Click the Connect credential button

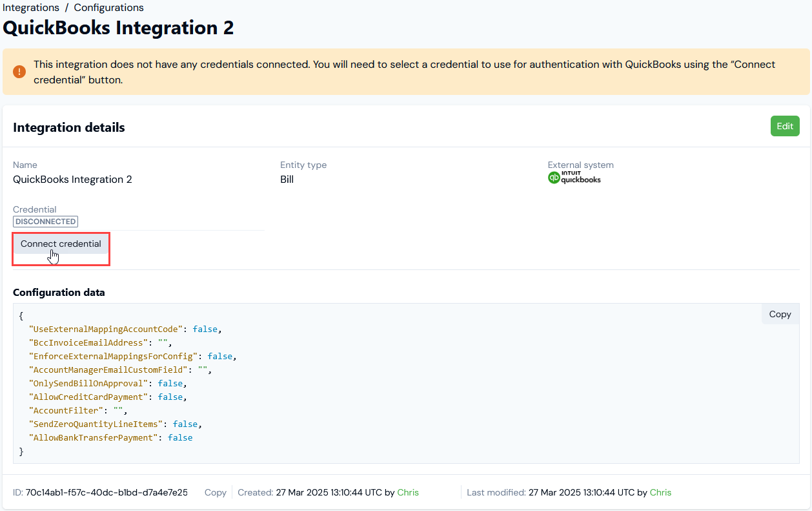[61, 244]
